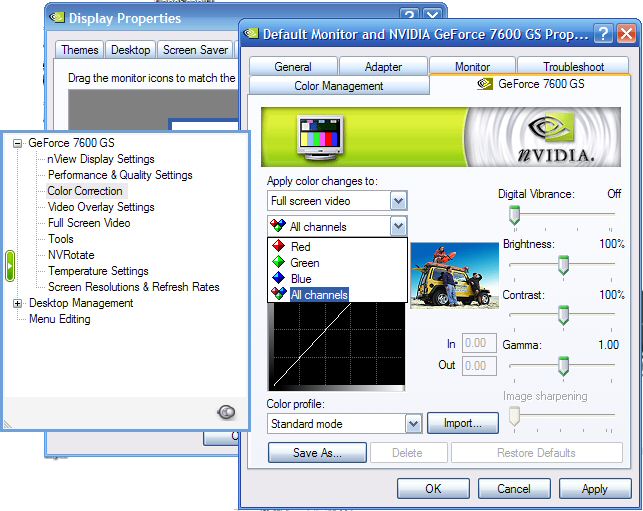Select Screen Resolutions & Refresh Rates

(134, 287)
